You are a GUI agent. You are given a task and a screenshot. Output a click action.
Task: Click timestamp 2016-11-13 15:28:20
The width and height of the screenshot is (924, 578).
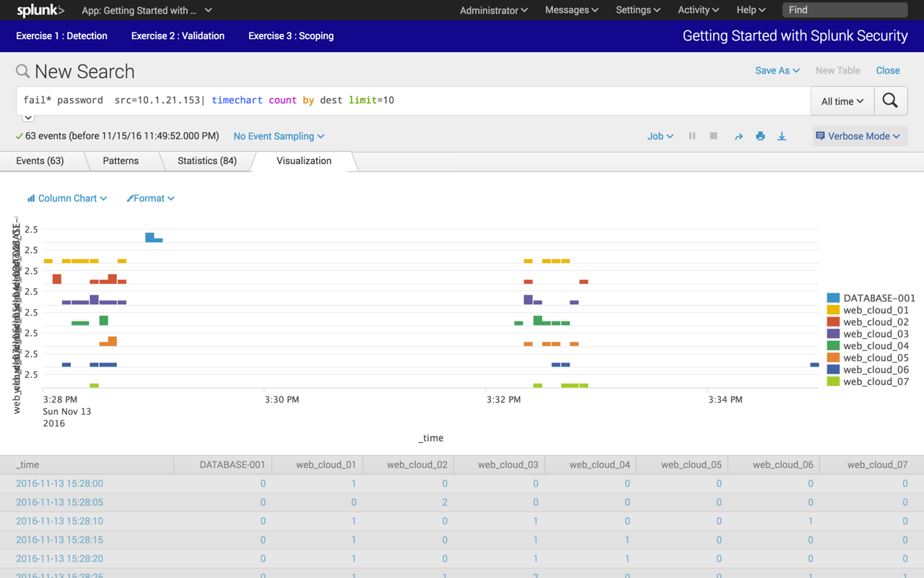click(x=59, y=558)
